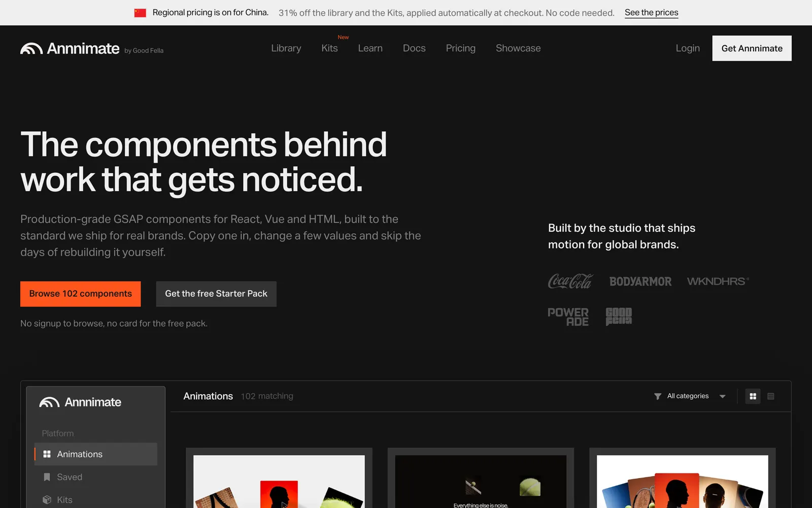Click the 'Platform' sidebar section label
812x508 pixels.
click(x=58, y=433)
